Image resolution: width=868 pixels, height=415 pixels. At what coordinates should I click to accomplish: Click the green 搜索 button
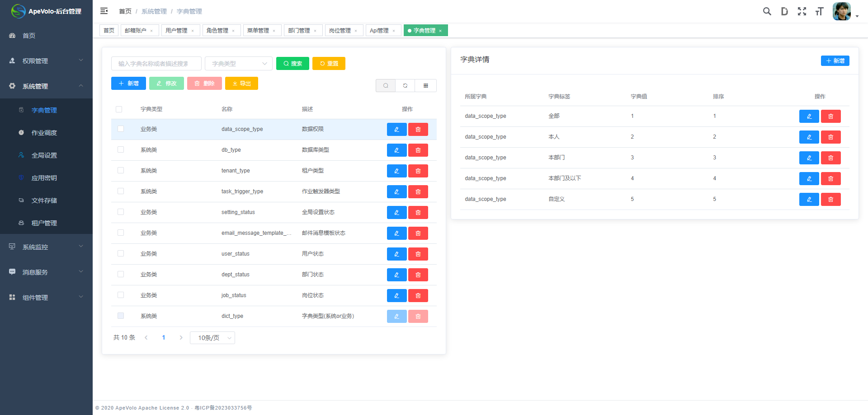292,64
